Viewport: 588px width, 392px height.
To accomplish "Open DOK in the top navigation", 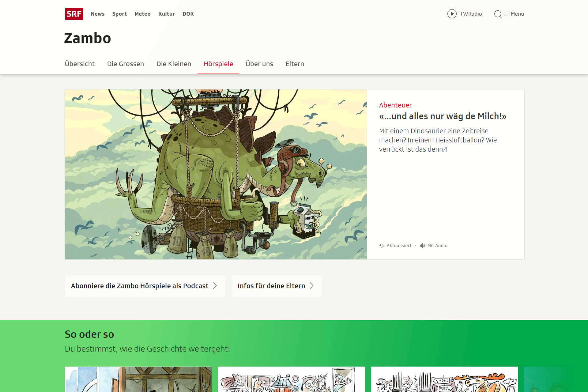I will click(188, 14).
